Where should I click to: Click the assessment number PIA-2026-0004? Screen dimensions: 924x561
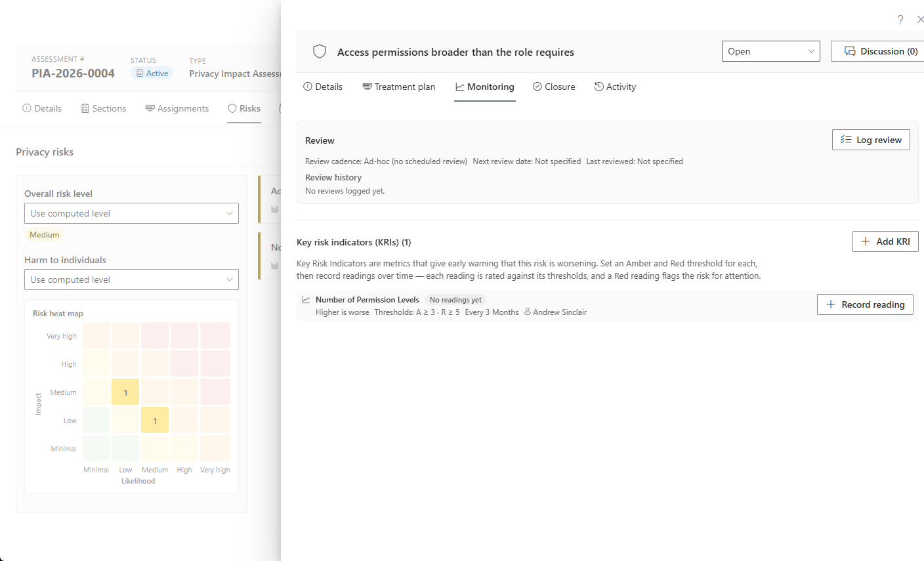click(x=73, y=73)
